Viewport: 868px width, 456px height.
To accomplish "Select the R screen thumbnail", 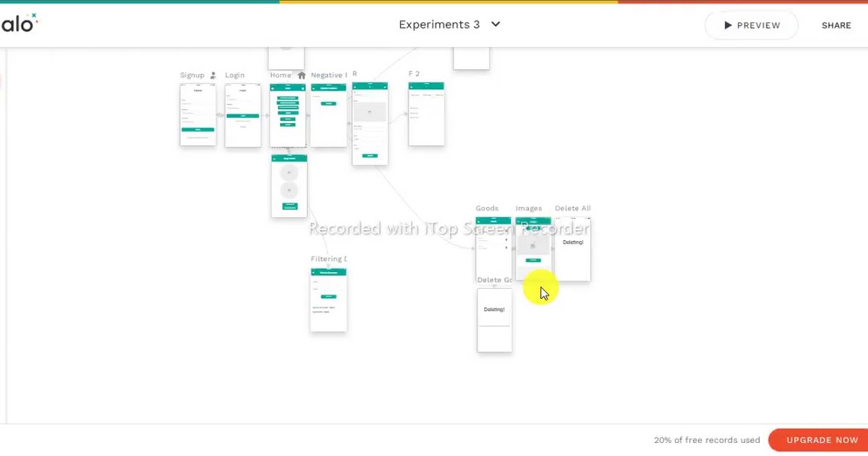I will [370, 124].
